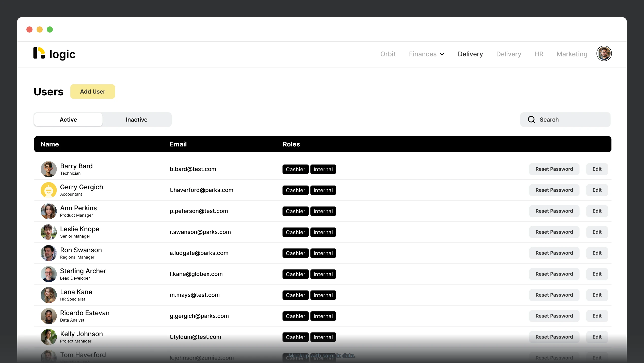The width and height of the screenshot is (644, 363).
Task: Switch to the Inactive users tab
Action: (x=137, y=119)
